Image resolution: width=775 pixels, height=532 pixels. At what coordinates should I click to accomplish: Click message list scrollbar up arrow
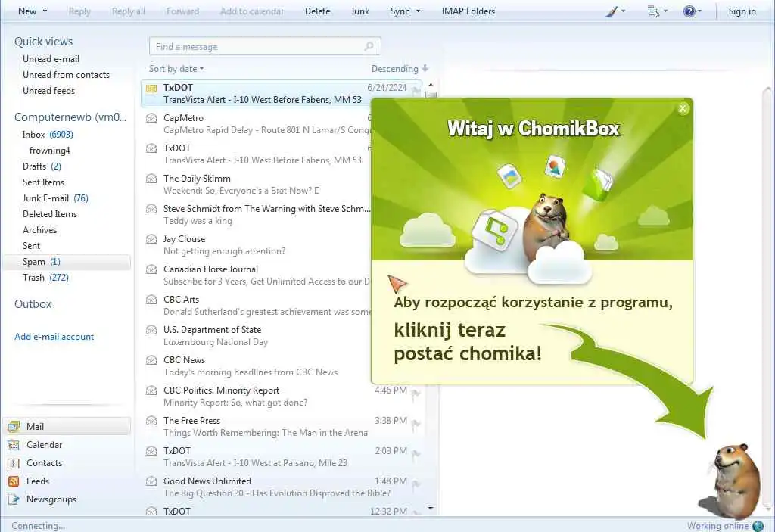click(x=431, y=85)
